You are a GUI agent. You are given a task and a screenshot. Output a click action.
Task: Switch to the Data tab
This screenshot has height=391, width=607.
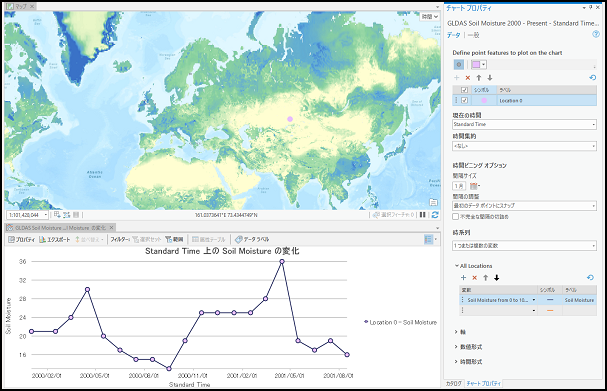pyautogui.click(x=453, y=35)
